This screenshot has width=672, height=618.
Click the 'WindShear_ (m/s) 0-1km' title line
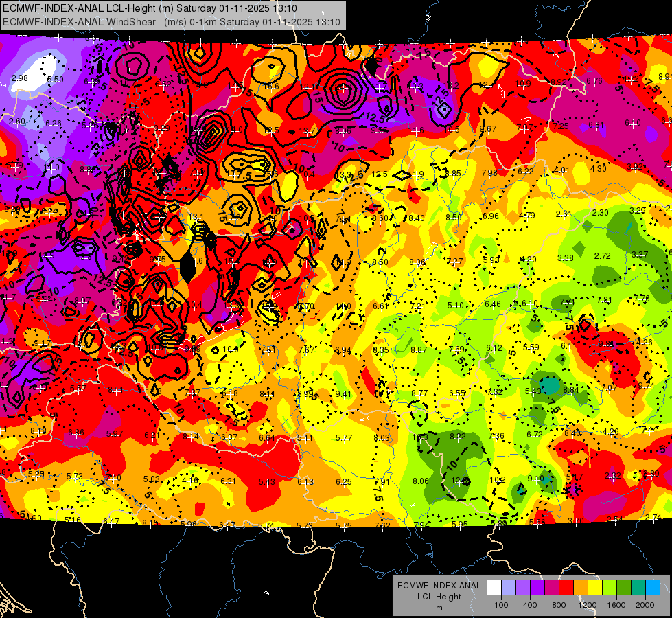point(172,22)
